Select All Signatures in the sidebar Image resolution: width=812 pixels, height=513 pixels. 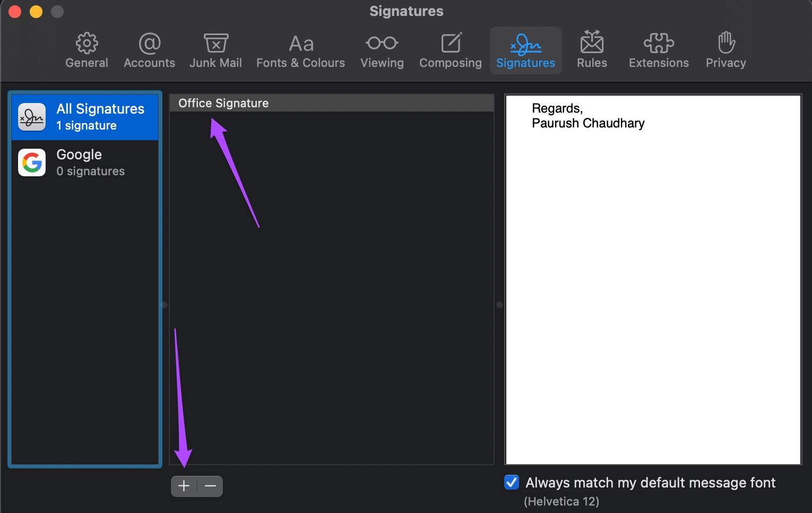tap(85, 117)
